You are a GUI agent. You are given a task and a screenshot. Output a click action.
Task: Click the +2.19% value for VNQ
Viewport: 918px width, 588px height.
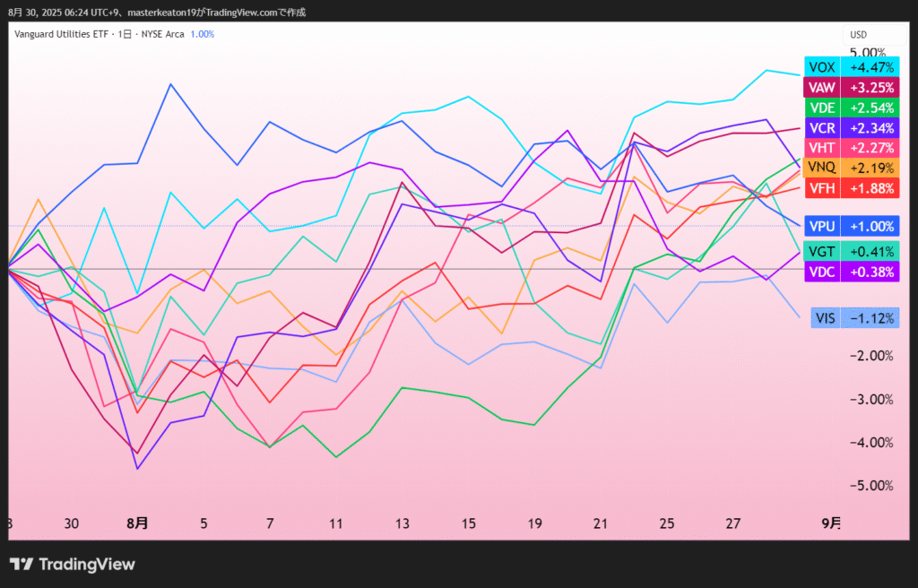pyautogui.click(x=870, y=168)
